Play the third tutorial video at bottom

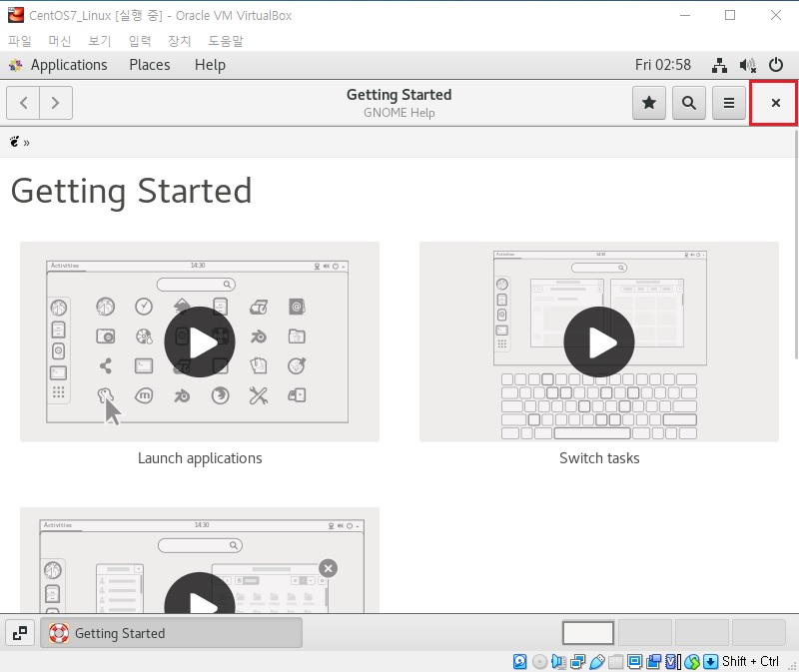199,593
